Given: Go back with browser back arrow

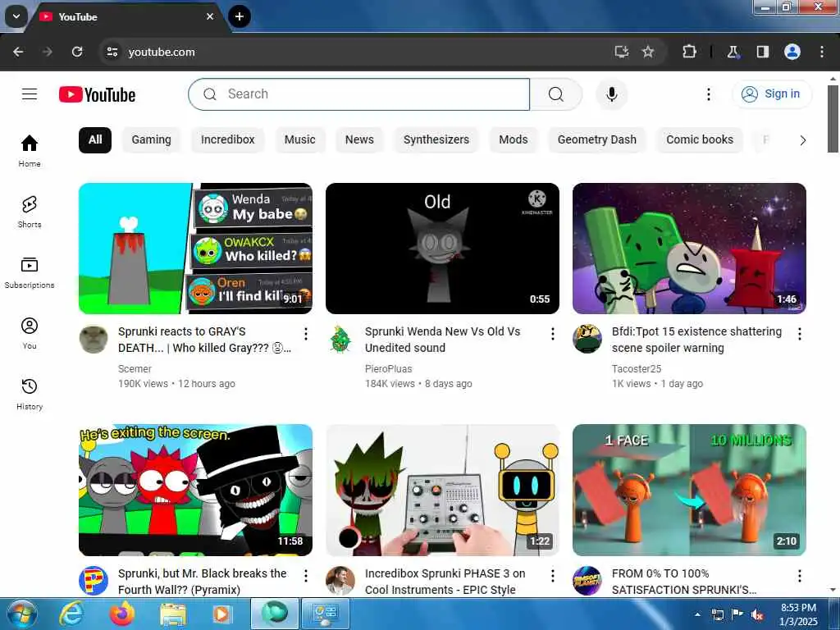Looking at the screenshot, I should (18, 52).
